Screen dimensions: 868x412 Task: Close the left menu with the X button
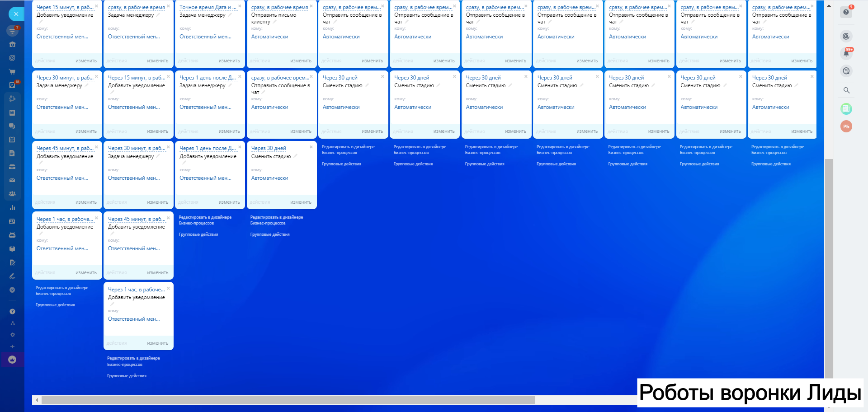[16, 14]
